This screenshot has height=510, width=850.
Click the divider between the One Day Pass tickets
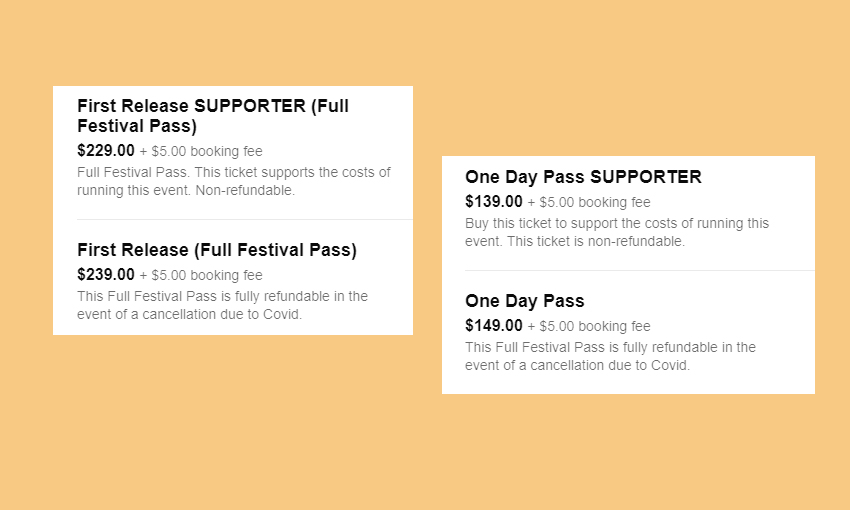(639, 270)
